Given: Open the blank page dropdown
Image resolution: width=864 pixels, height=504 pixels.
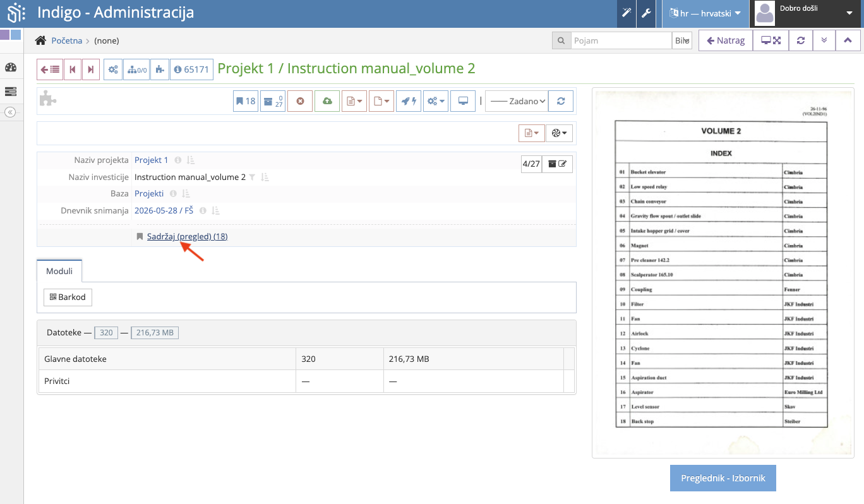Looking at the screenshot, I should tap(381, 101).
